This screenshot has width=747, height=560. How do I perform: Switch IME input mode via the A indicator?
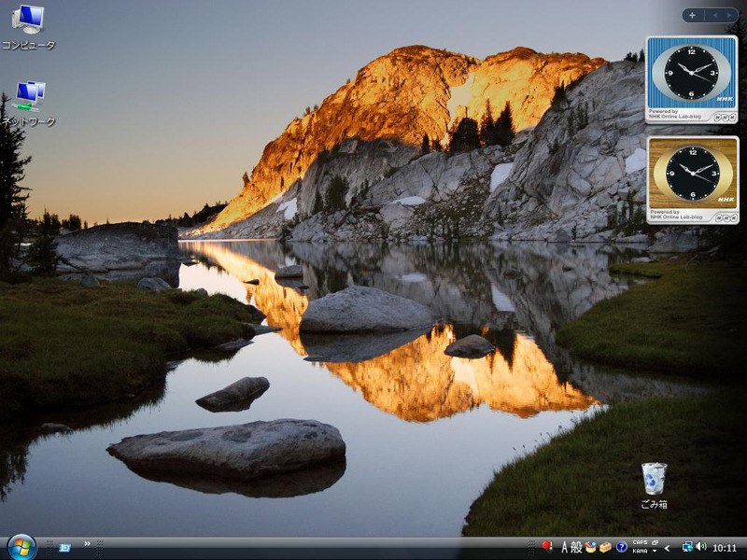[x=565, y=548]
